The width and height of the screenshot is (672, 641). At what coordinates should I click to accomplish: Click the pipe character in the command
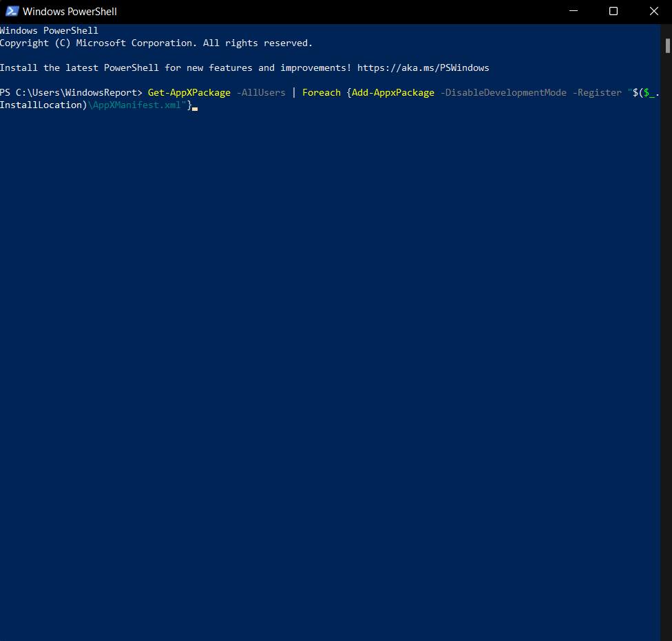coord(294,92)
